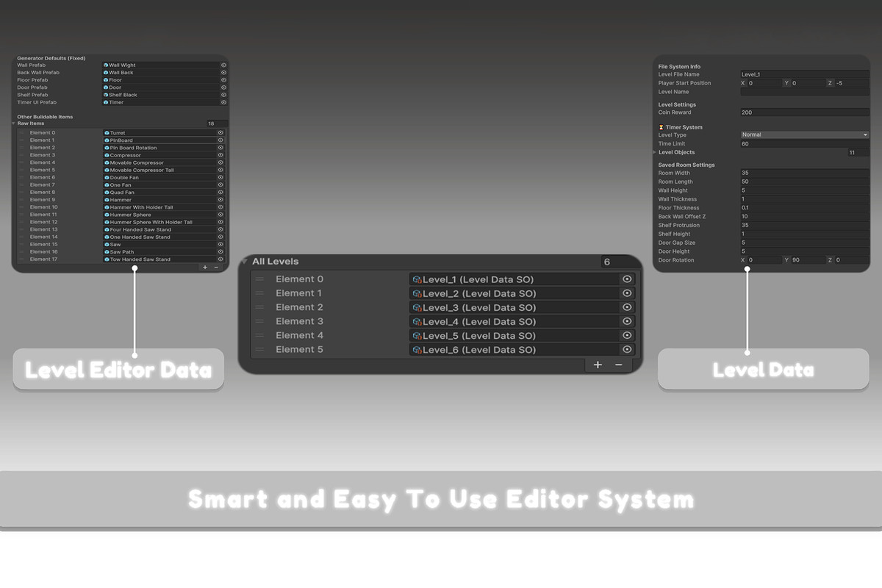Click scriptable object icon of Level_2
The image size is (882, 588).
(x=417, y=293)
